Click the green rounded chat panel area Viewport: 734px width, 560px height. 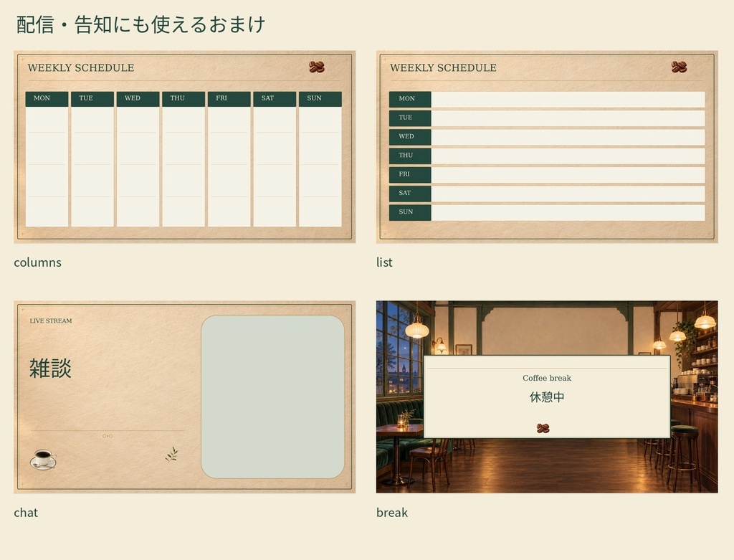pyautogui.click(x=272, y=397)
